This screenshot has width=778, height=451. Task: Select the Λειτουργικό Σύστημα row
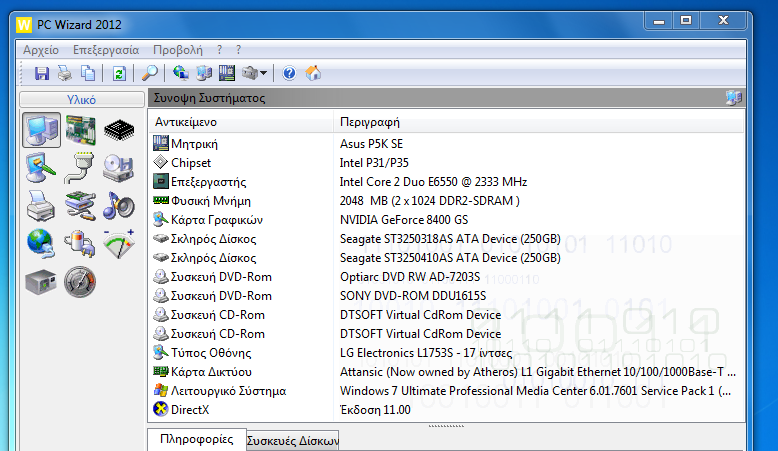(x=447, y=391)
